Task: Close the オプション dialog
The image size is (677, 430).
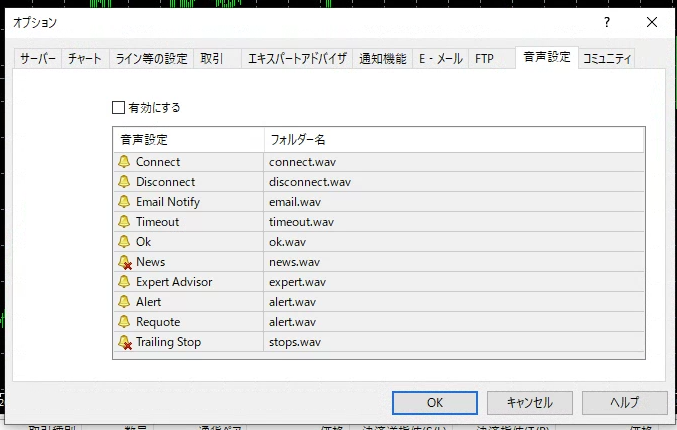Action: [652, 22]
